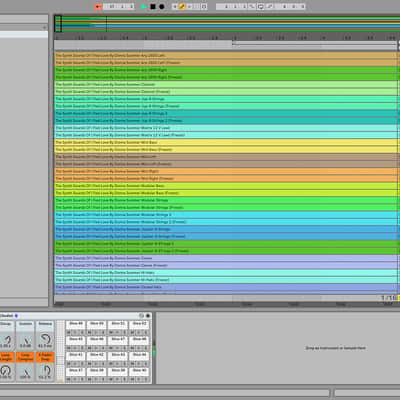Select the Slice 38 drum pad
The width and height of the screenshot is (400, 400).
click(97, 372)
